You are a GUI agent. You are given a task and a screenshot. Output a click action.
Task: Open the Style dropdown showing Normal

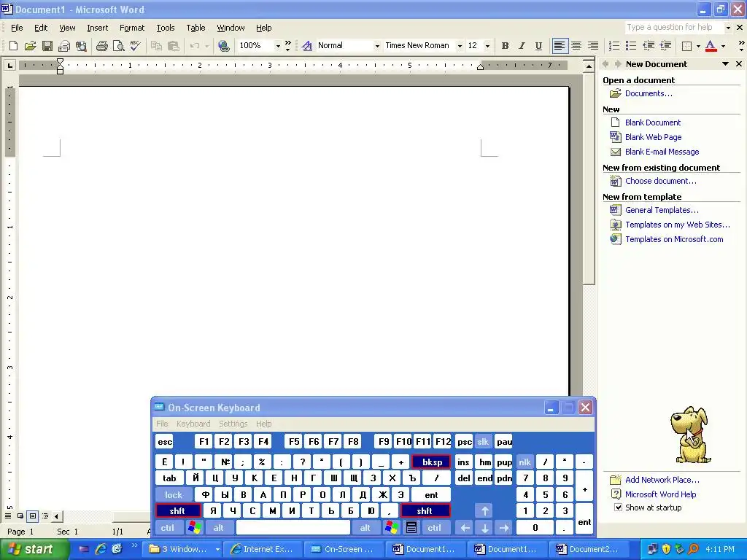[377, 46]
